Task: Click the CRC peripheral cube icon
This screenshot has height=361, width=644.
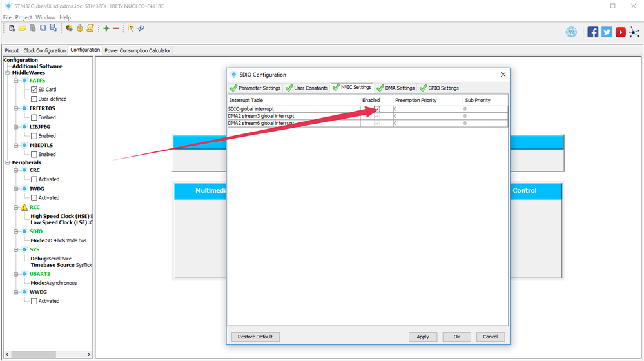Action: [x=24, y=170]
